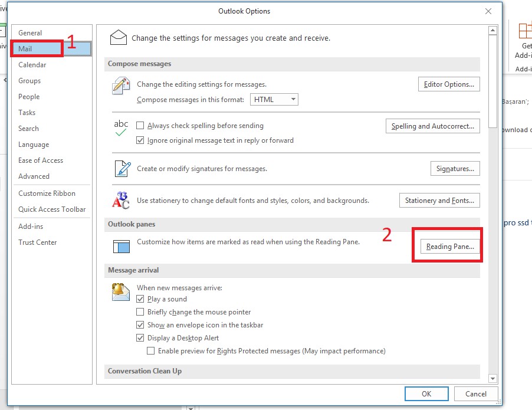Open the Calendar options category
Image resolution: width=532 pixels, height=410 pixels.
coord(52,64)
